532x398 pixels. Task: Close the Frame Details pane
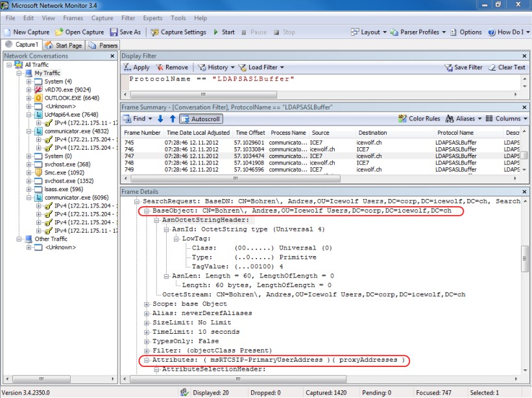click(524, 191)
